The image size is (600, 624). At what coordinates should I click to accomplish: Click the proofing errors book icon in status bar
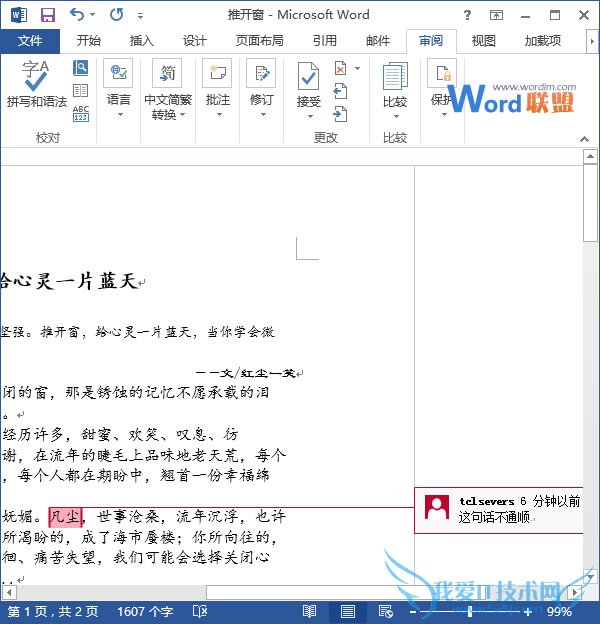pos(200,612)
